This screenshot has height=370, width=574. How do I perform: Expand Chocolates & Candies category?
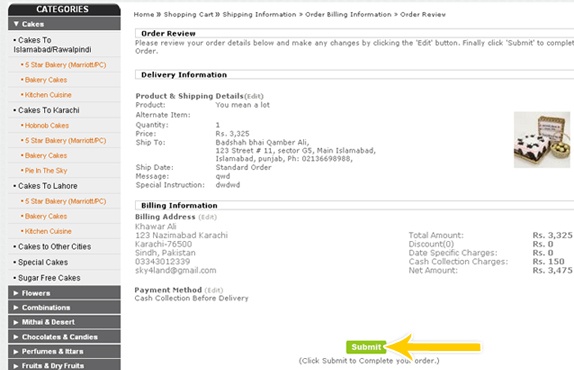64,337
